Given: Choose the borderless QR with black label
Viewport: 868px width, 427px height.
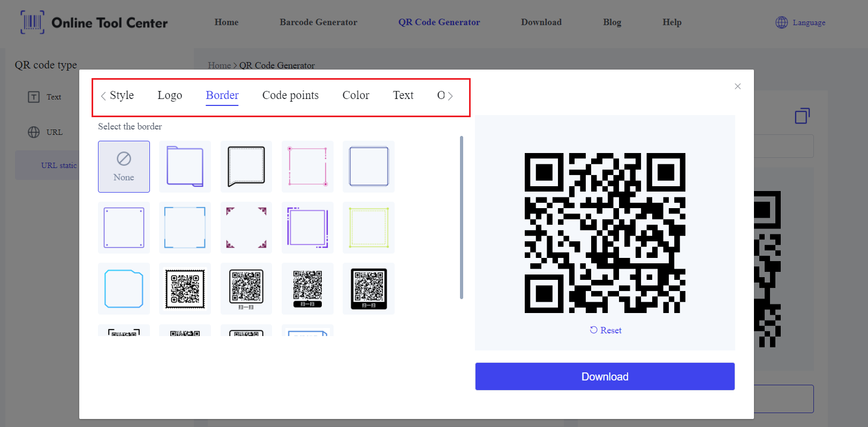Looking at the screenshot, I should pyautogui.click(x=307, y=288).
